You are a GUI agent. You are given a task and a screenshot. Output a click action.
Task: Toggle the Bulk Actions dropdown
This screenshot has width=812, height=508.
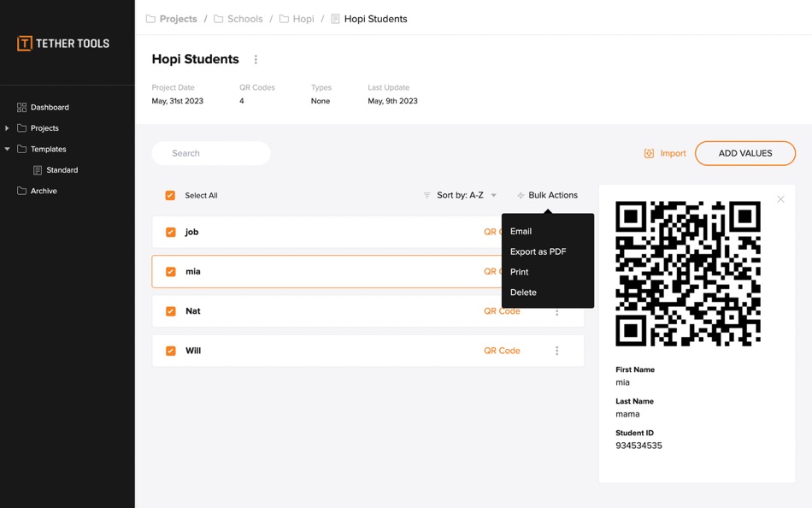(x=547, y=196)
